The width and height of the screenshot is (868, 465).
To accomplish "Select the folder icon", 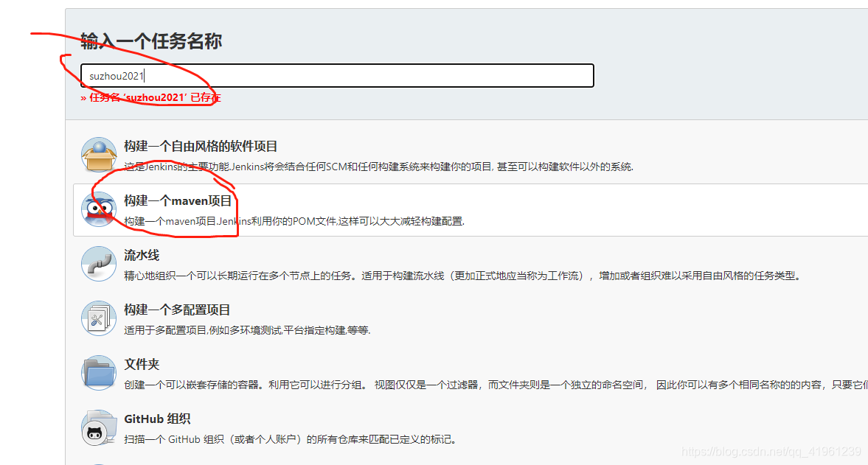I will click(99, 373).
